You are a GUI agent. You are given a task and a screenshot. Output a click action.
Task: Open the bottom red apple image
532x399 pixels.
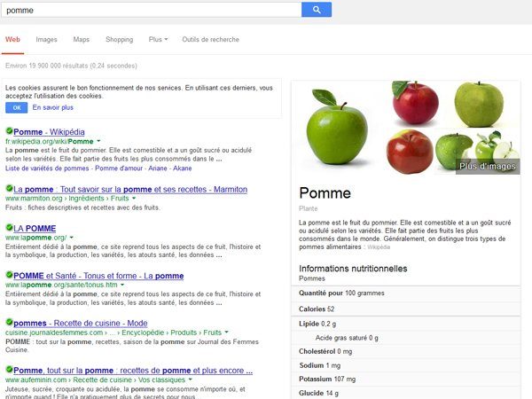pyautogui.click(x=410, y=152)
